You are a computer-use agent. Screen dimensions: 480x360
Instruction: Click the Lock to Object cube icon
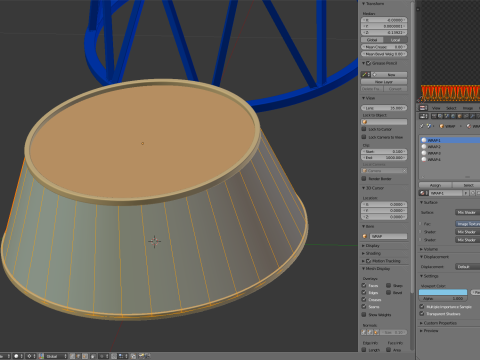[365, 122]
